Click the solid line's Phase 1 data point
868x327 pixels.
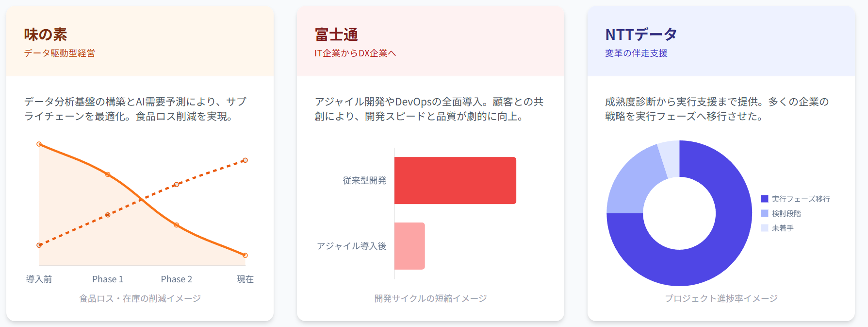108,174
